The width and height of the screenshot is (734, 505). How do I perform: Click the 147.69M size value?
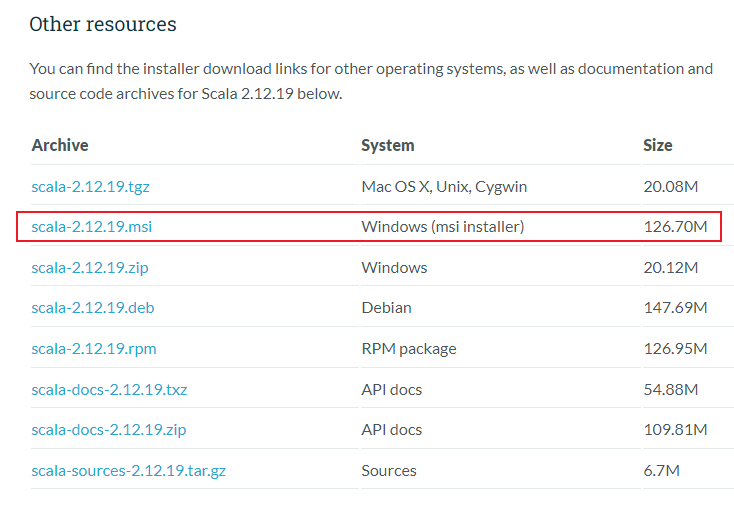click(675, 308)
